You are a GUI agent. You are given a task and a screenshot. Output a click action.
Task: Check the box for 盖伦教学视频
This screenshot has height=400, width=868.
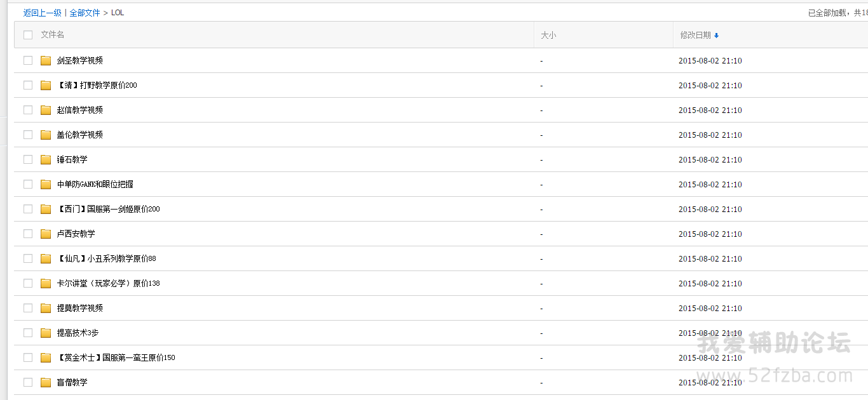pyautogui.click(x=28, y=135)
